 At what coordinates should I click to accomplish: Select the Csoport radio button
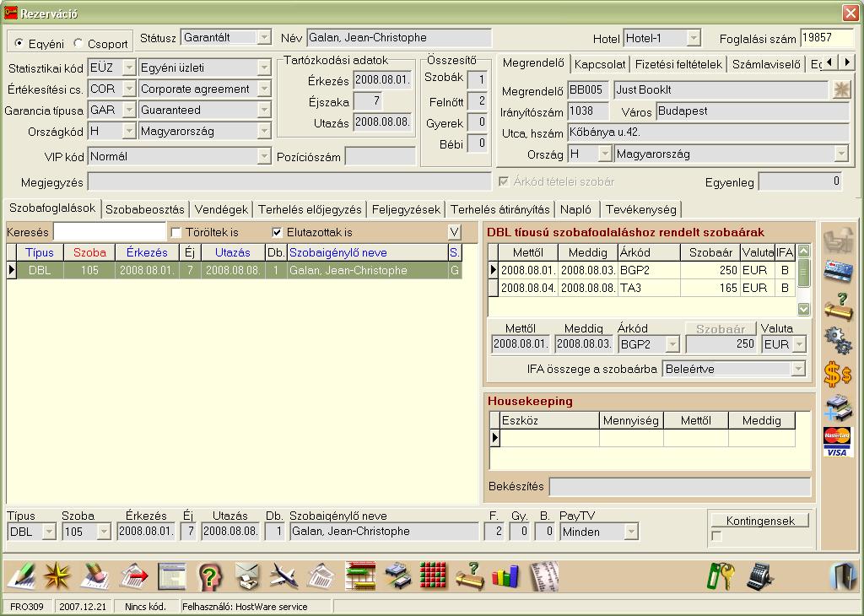click(x=78, y=43)
